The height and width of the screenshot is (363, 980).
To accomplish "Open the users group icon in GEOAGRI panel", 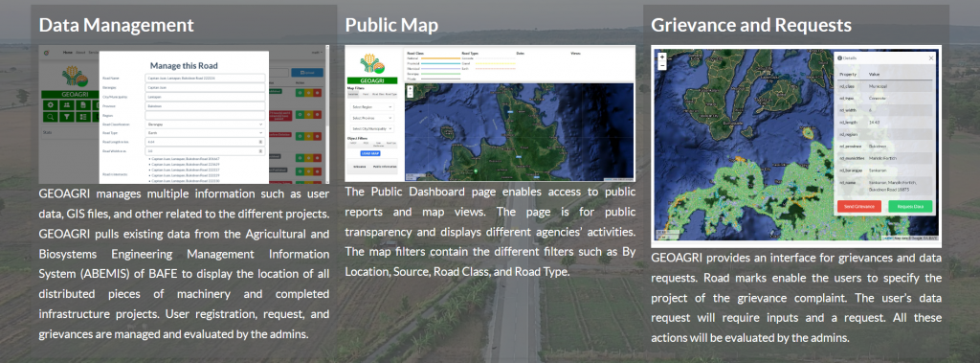I will pos(67,105).
